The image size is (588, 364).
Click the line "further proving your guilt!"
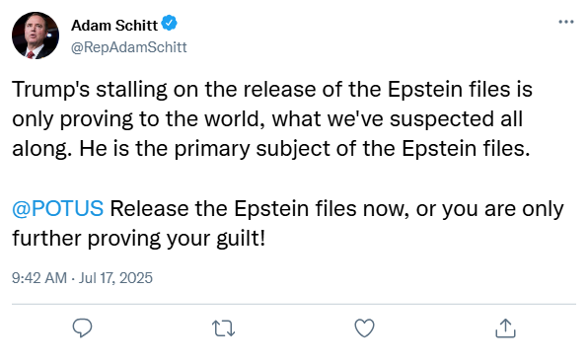(139, 239)
